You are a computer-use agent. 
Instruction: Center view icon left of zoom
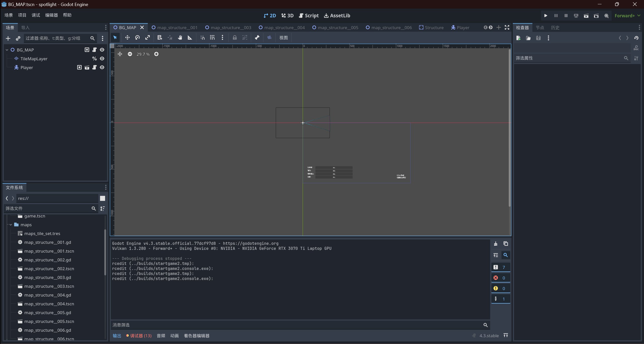pos(120,54)
